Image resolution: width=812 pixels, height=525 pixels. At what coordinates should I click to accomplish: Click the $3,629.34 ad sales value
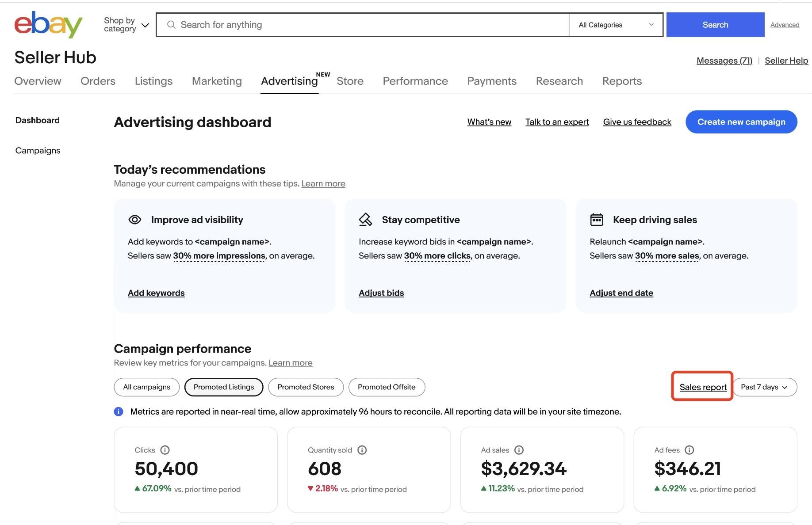[x=524, y=469]
